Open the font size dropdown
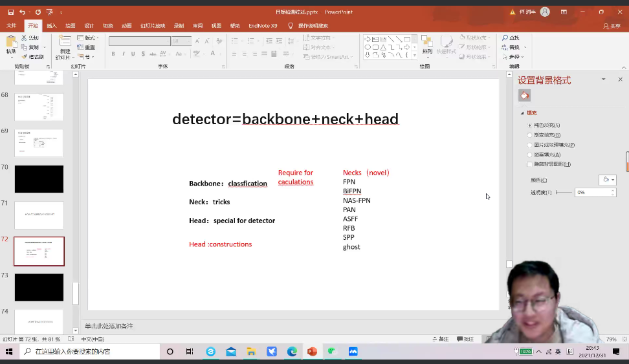629x364 pixels. [x=189, y=41]
